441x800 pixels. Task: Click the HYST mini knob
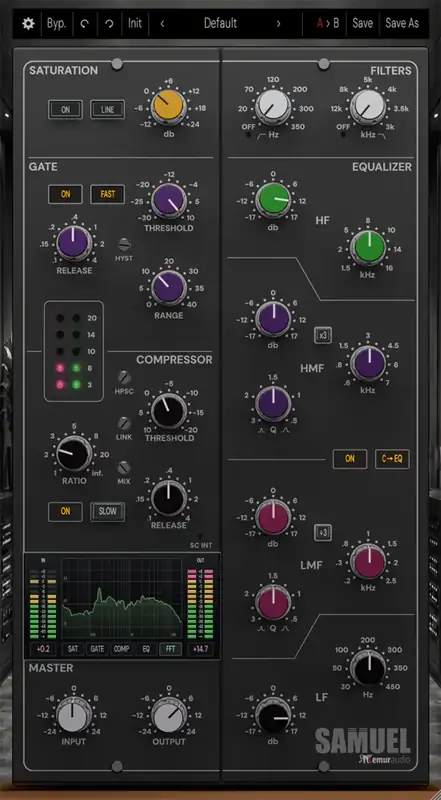125,244
